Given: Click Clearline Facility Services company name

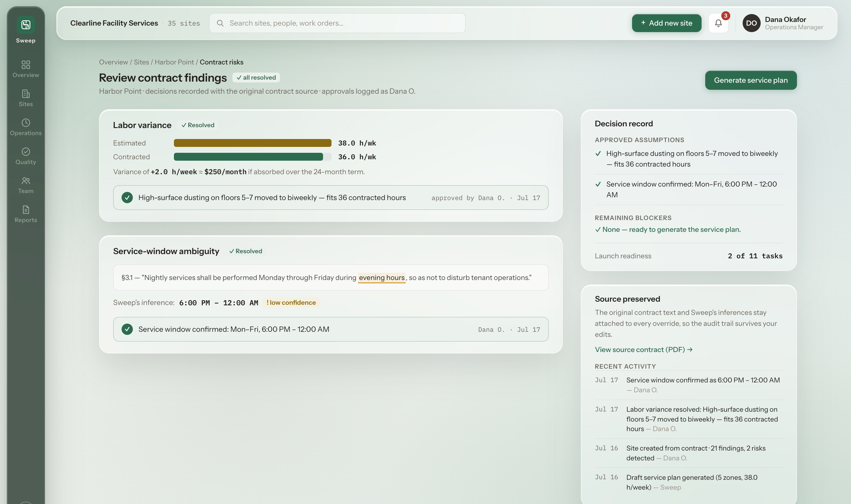Looking at the screenshot, I should [x=114, y=23].
